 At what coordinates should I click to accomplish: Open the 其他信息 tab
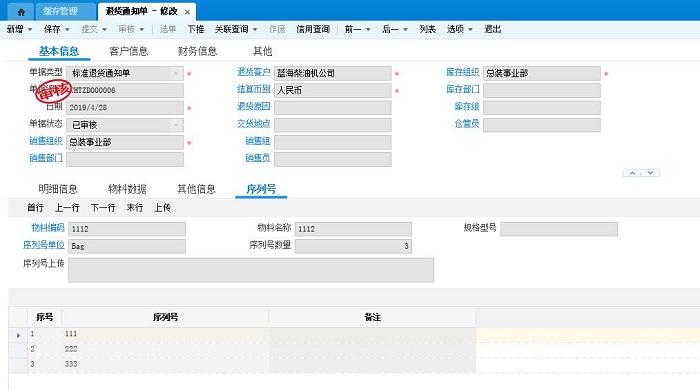(x=196, y=189)
